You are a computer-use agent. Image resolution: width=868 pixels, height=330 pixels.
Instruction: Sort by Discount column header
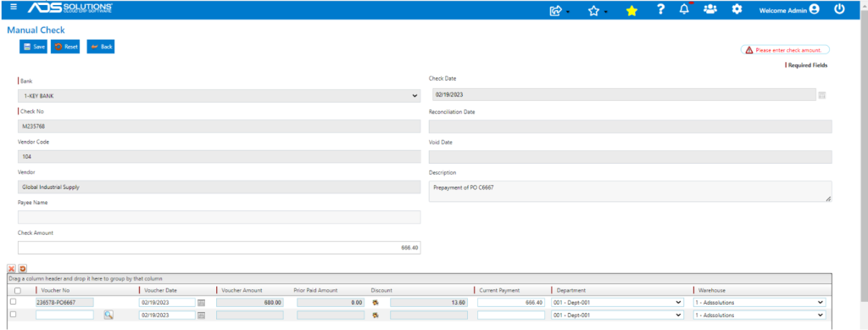pyautogui.click(x=381, y=290)
